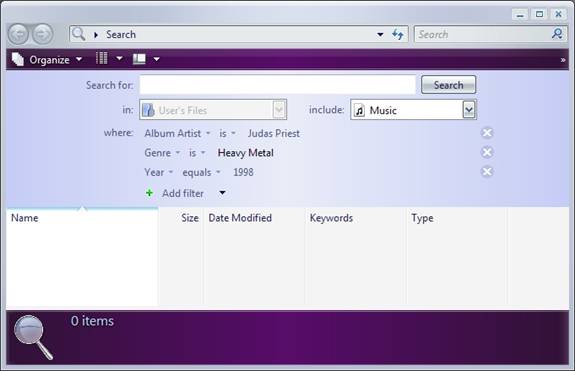Edit the 1998 year value
Image resolution: width=575 pixels, height=371 pixels.
[x=243, y=172]
